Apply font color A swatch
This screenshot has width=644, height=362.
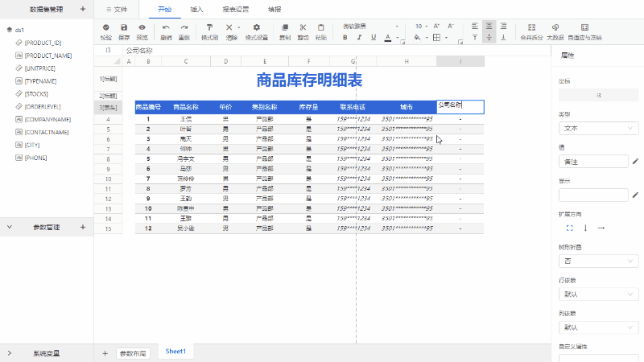pyautogui.click(x=388, y=38)
